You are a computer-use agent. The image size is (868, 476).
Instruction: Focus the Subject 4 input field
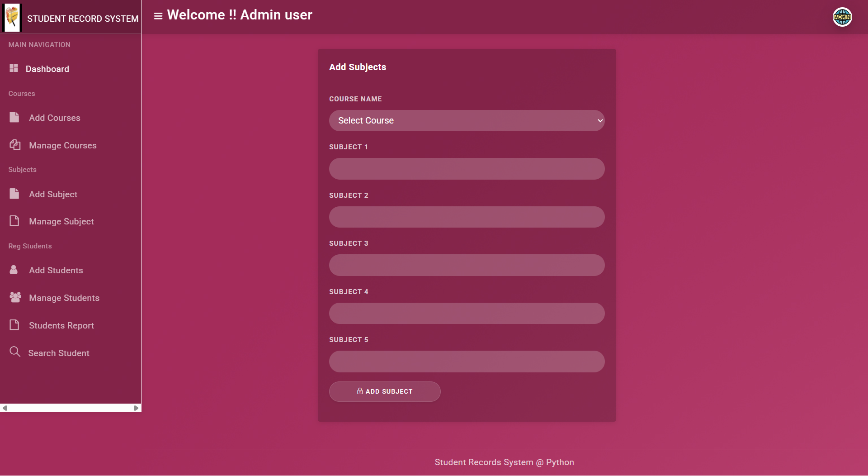point(467,313)
